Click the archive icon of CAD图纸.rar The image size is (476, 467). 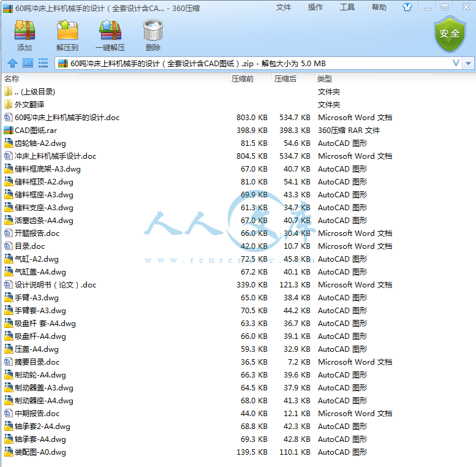(9, 131)
